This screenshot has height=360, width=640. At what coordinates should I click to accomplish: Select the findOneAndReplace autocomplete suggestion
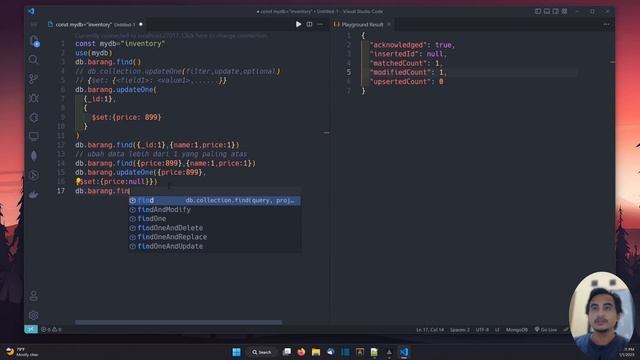pos(215,237)
